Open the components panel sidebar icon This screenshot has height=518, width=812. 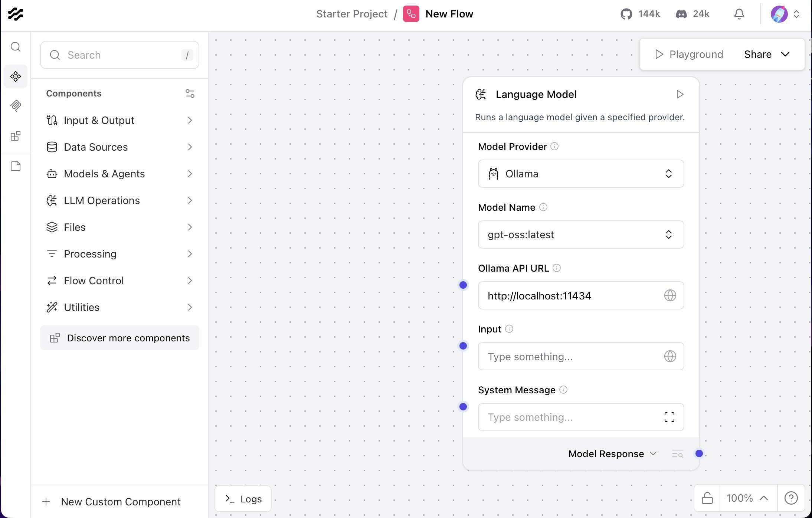pos(16,76)
